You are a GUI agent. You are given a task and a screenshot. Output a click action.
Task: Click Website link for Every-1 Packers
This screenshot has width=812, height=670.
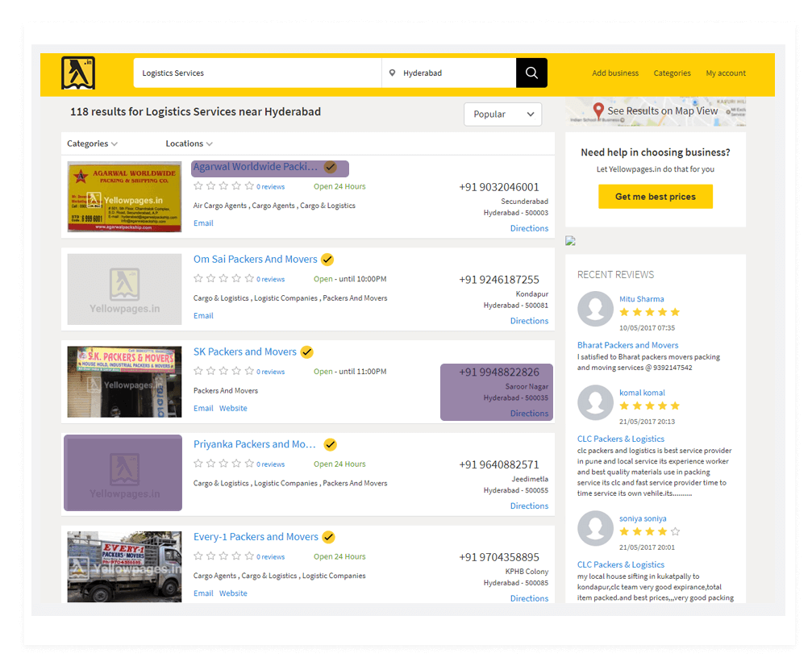click(233, 593)
